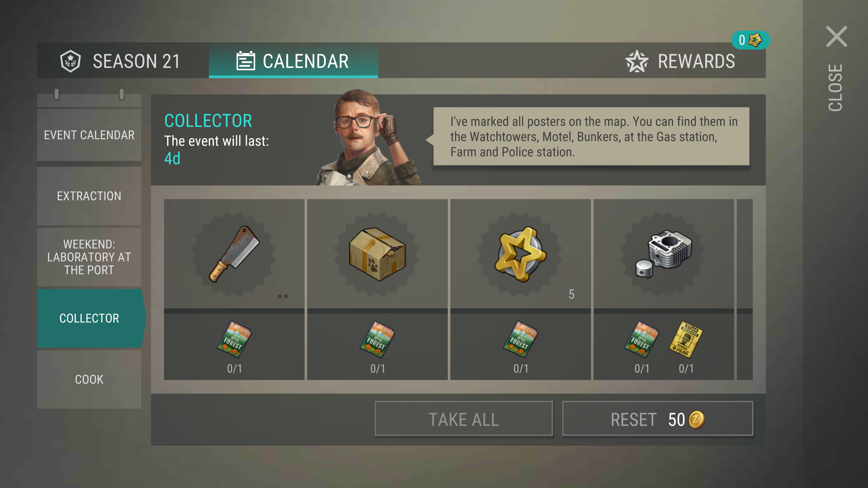Open the Rewards tab

pos(680,61)
